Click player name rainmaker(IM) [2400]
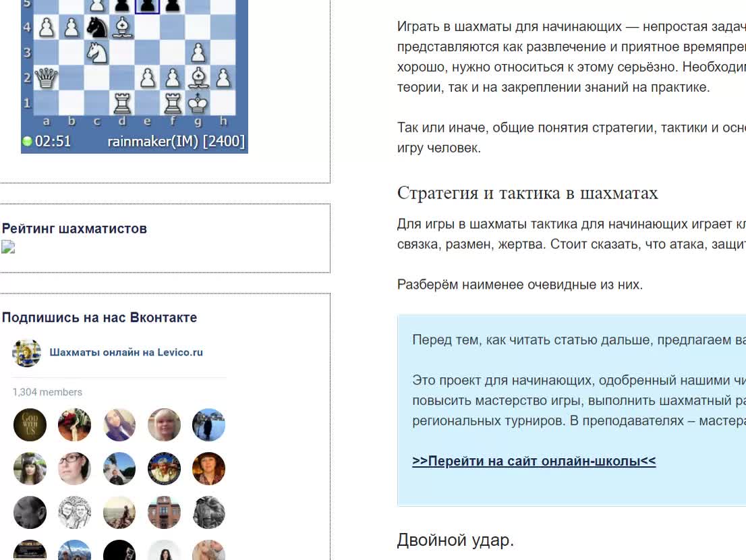Viewport: 746px width, 560px height. tap(176, 141)
